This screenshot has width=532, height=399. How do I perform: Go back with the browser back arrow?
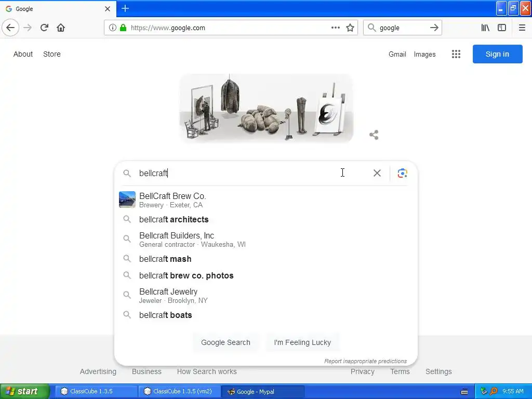(10, 28)
